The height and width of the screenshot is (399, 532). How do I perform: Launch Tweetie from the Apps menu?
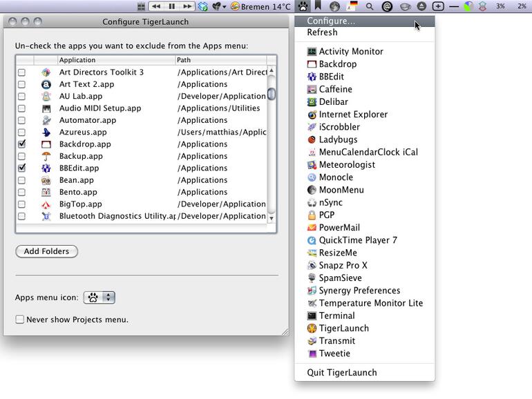(x=364, y=353)
